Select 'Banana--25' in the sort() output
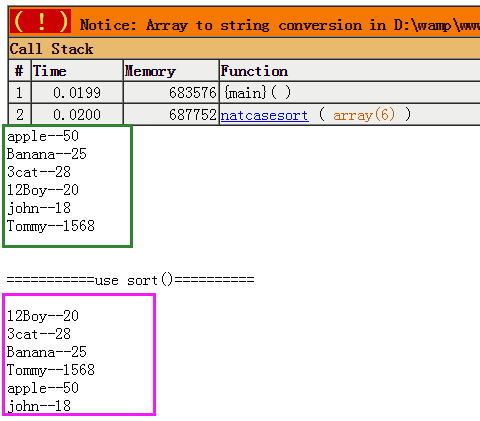Viewport: 480px width, 421px height. click(x=47, y=352)
